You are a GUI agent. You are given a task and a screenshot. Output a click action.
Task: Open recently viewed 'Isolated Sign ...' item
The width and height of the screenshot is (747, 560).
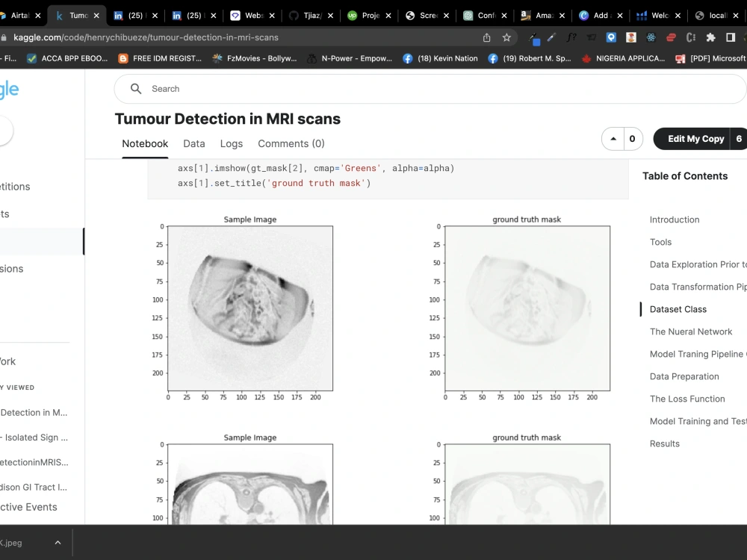pyautogui.click(x=34, y=437)
